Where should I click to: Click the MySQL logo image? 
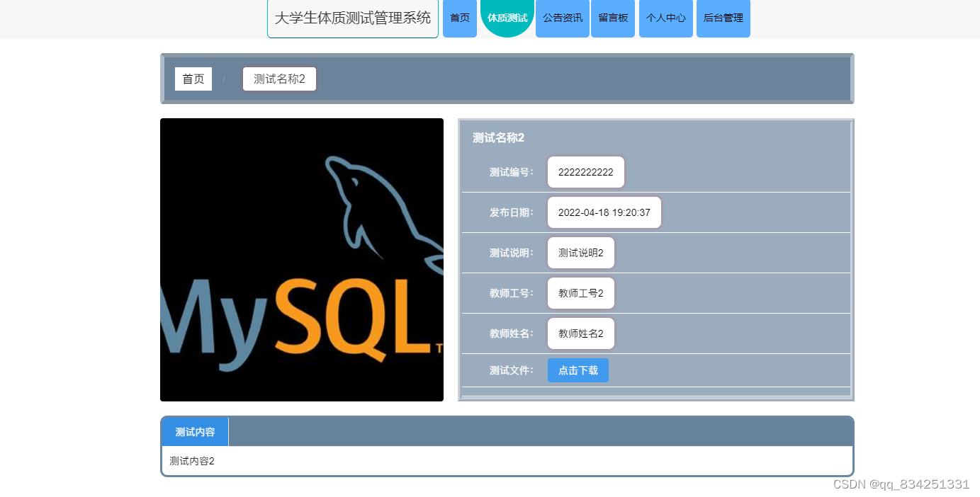pos(302,260)
